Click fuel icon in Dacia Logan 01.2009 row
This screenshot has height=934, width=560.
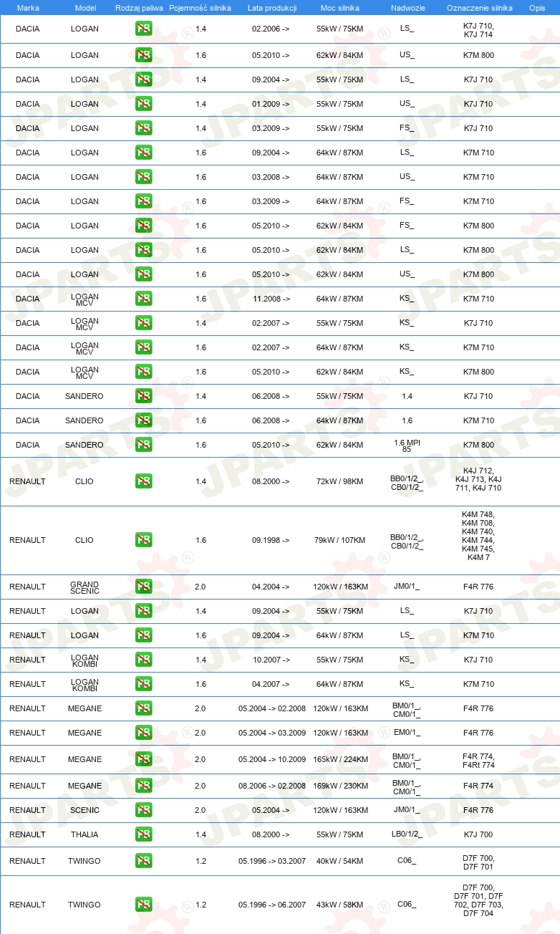point(143,104)
